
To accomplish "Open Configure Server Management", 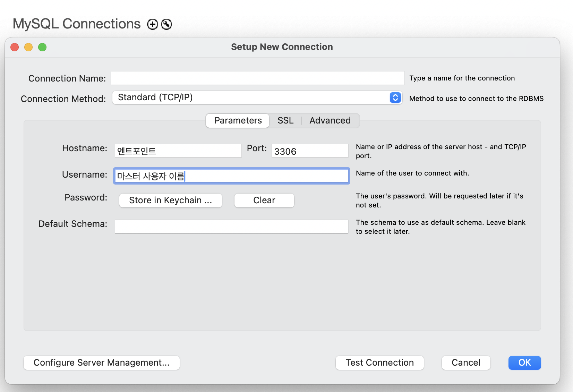I will tap(102, 363).
